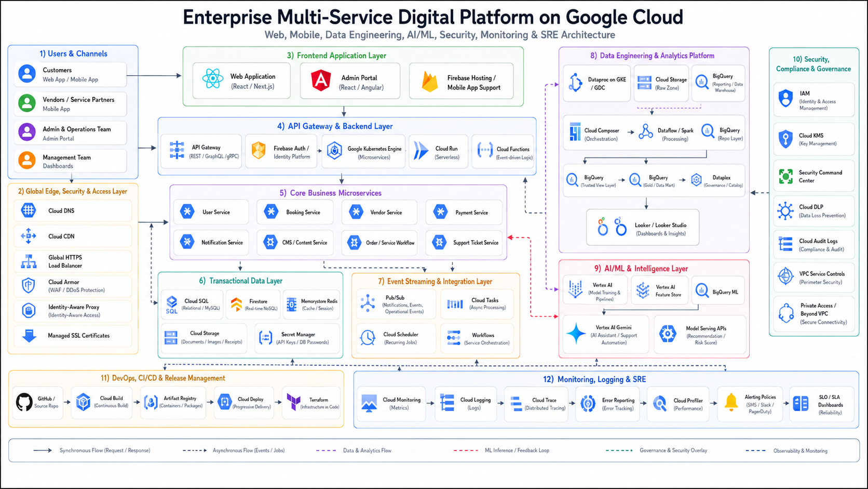This screenshot has width=868, height=489.
Task: Click the Model Serving APIs icon
Action: click(668, 334)
